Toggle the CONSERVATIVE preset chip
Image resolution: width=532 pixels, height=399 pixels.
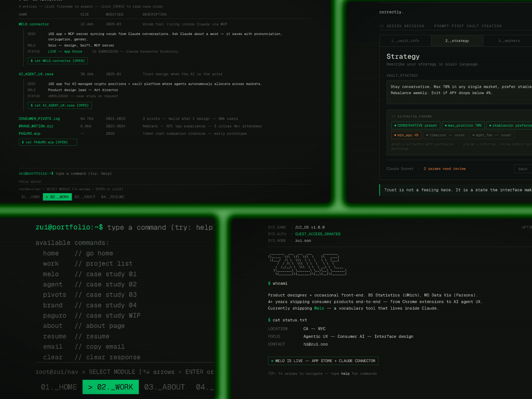(416, 126)
